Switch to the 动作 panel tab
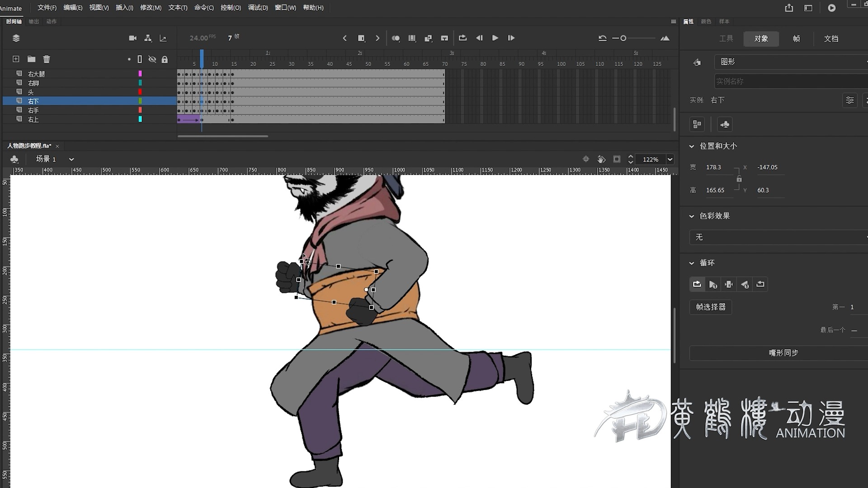This screenshot has width=868, height=488. tap(52, 21)
